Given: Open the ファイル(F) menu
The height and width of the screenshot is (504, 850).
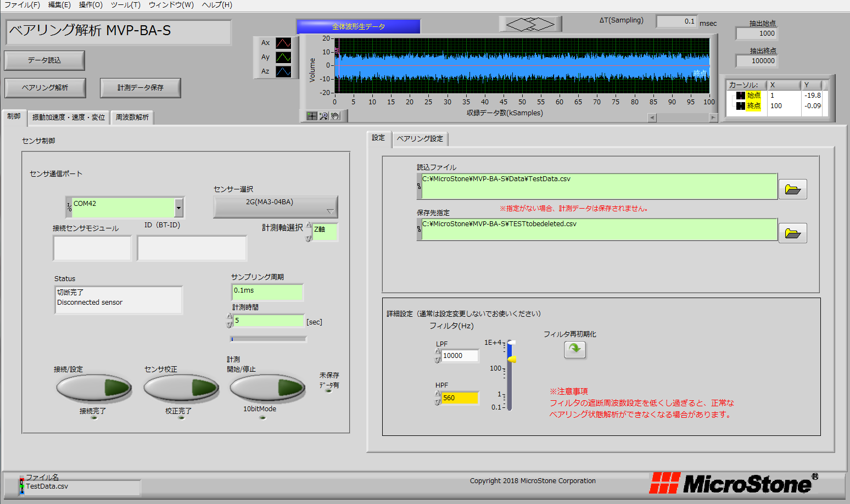Looking at the screenshot, I should [x=22, y=5].
